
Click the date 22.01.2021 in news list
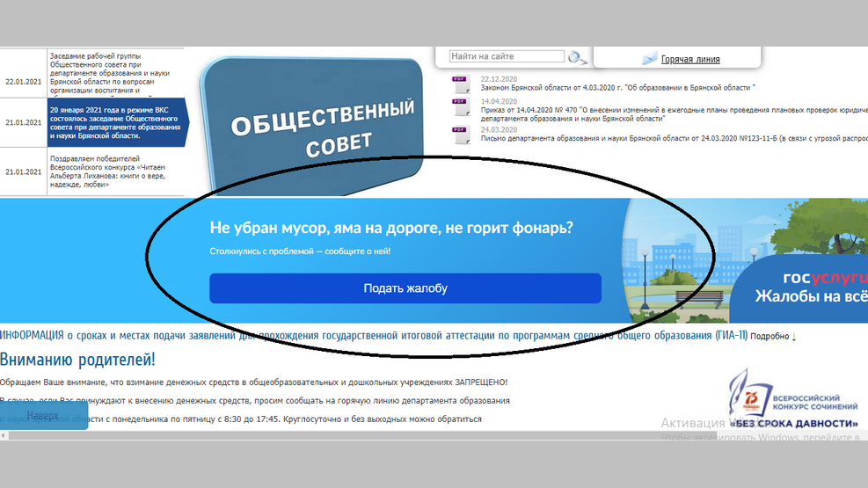point(23,81)
